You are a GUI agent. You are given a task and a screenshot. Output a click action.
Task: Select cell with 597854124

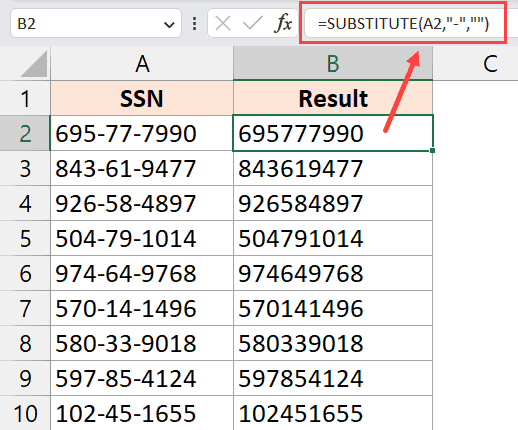tap(333, 378)
